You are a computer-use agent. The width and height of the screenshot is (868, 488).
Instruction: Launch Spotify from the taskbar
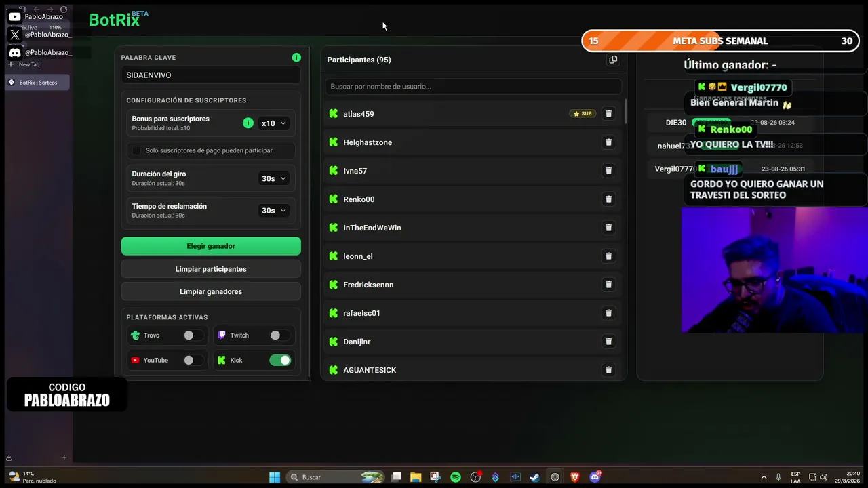(456, 477)
